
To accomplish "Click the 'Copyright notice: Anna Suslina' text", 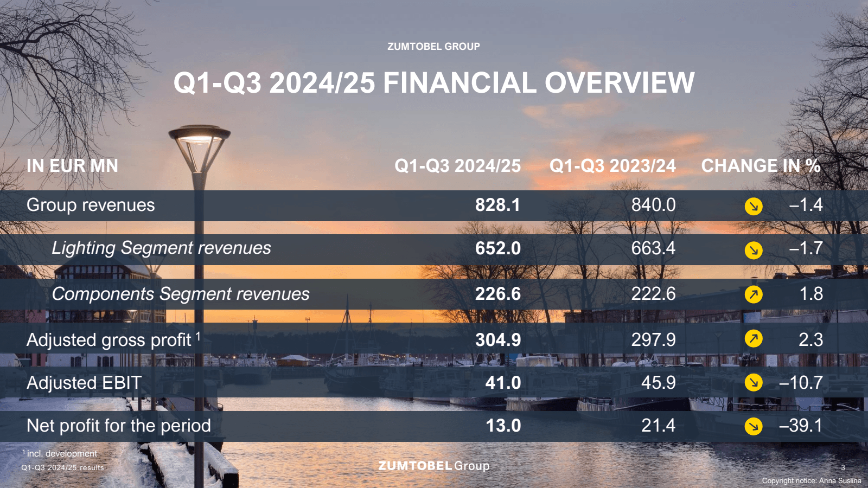I will point(812,480).
